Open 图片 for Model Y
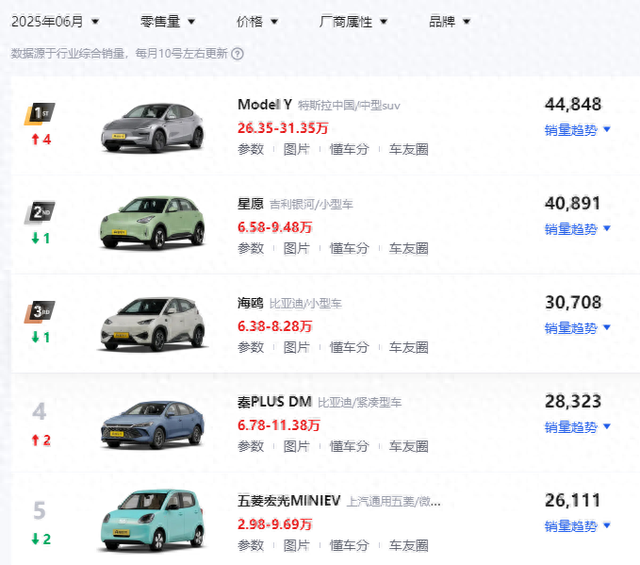Viewport: 640px width, 565px height. 296,149
